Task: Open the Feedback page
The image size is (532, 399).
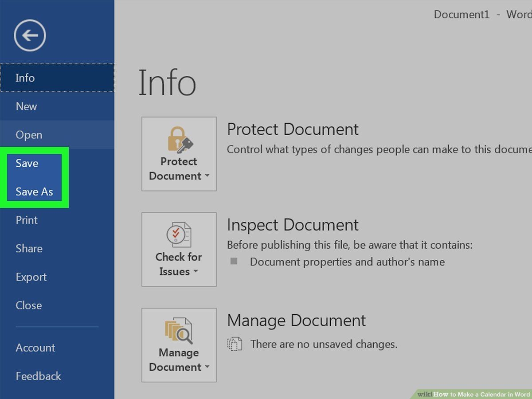Action: click(57, 376)
